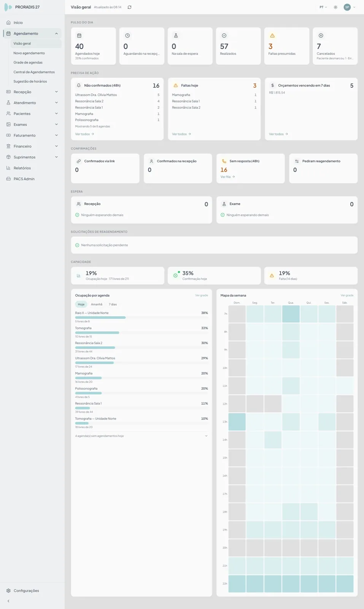Screen dimensions: 364x609
Task: Click the Suprimentos box icon in sidebar
Action: coord(8,157)
